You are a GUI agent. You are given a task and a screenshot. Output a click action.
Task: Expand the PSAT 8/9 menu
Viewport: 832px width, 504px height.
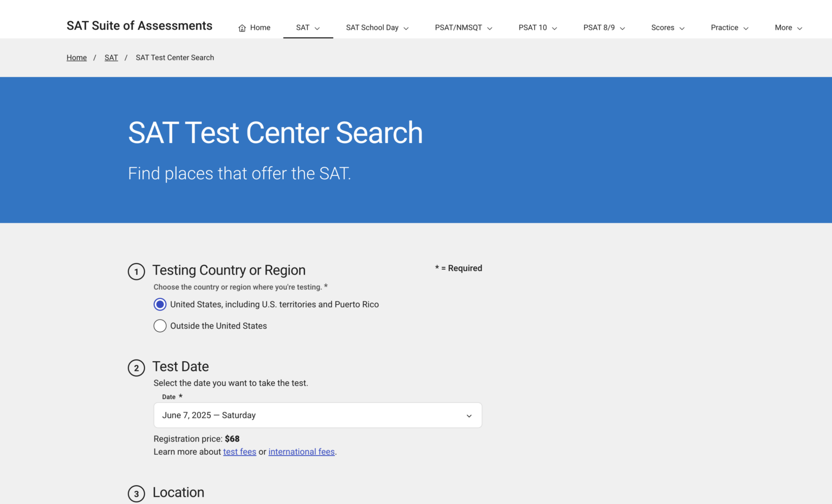(622, 28)
